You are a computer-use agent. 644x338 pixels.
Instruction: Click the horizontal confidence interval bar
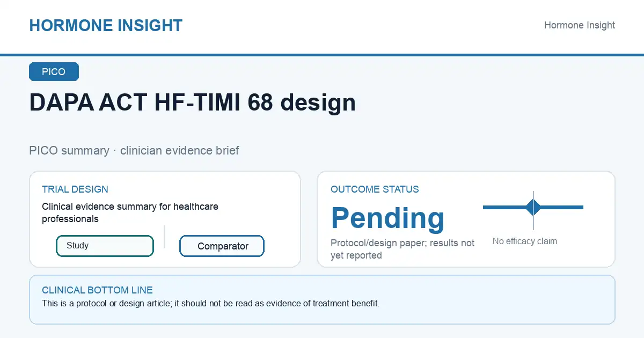click(x=533, y=207)
